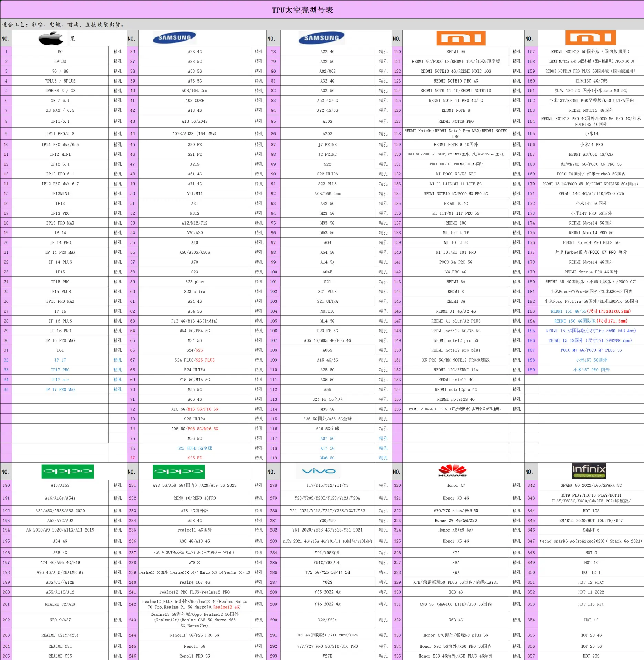Click the Xiaomi logo above REDMI 9A
The image size is (644, 660).
pyautogui.click(x=461, y=38)
